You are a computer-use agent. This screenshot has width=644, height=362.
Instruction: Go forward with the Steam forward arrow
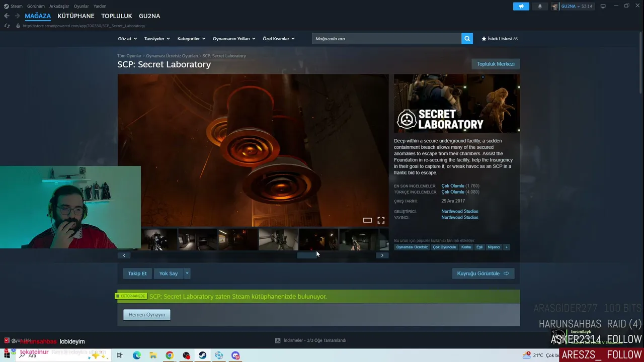pyautogui.click(x=17, y=16)
